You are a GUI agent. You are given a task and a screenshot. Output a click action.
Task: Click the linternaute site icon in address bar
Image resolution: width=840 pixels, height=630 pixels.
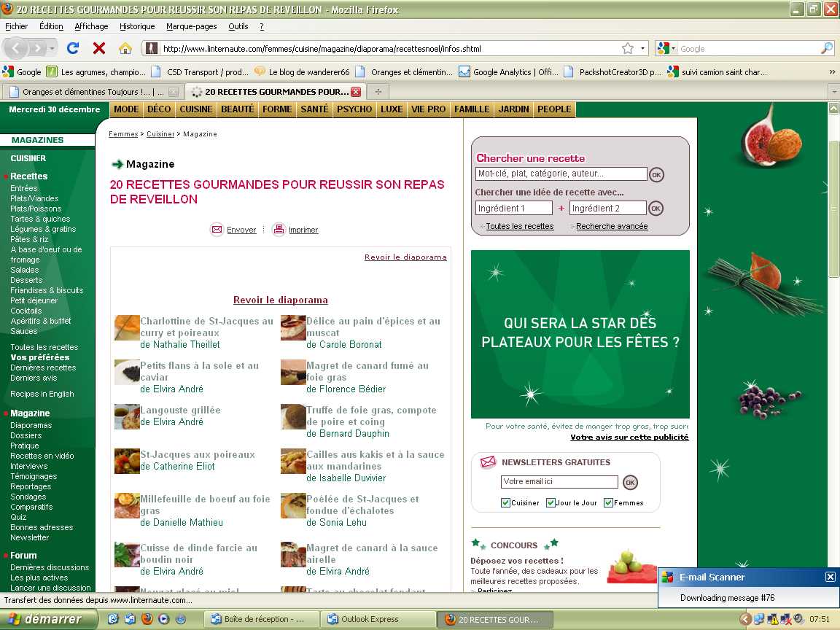[152, 49]
